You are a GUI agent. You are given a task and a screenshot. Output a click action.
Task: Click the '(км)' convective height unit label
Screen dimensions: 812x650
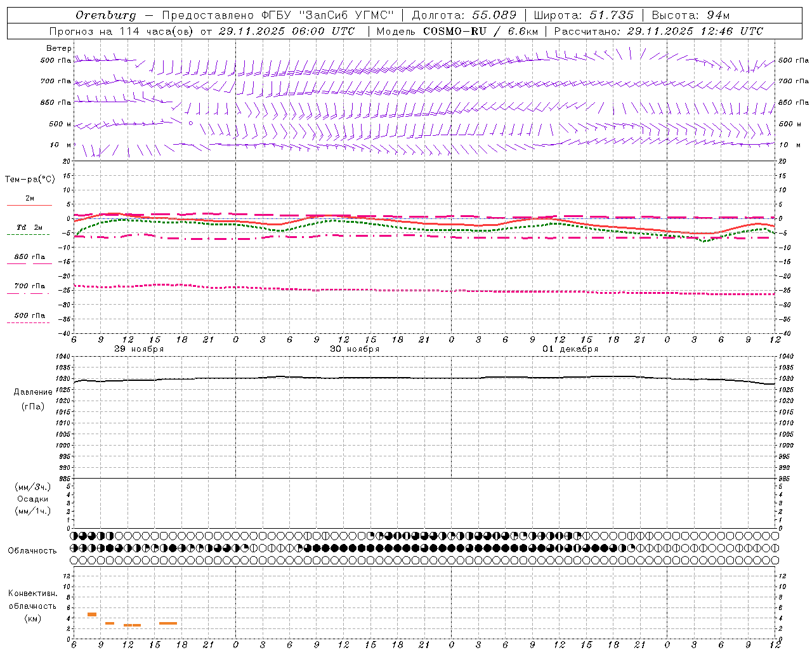32,618
